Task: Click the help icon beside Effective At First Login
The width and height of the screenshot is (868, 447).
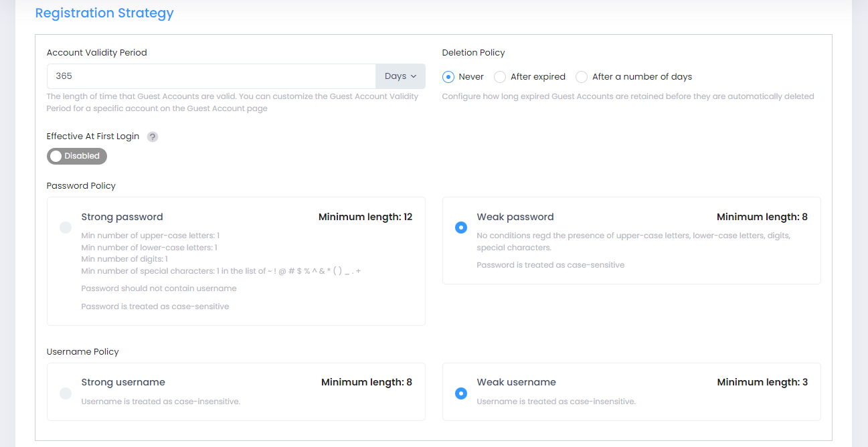Action: coord(153,137)
